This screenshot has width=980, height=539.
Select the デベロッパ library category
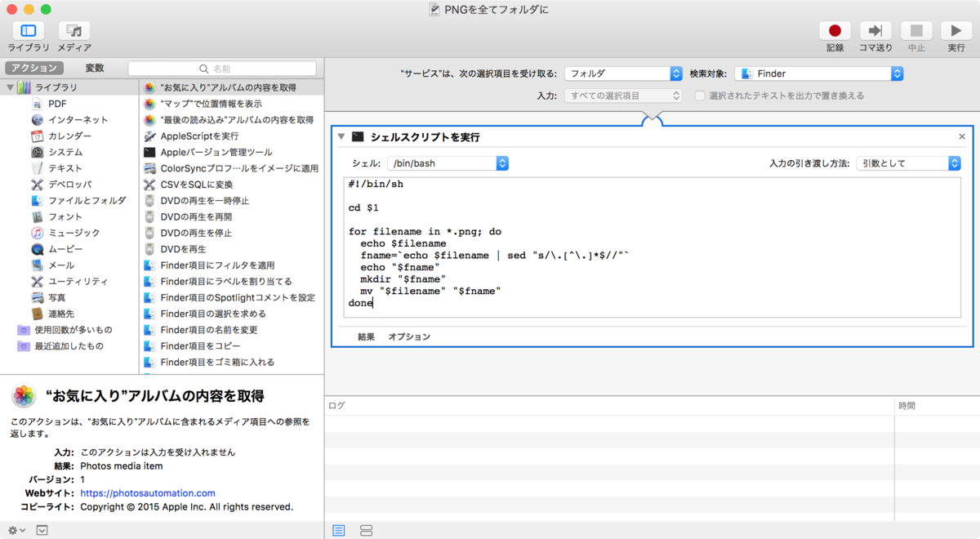61,185
